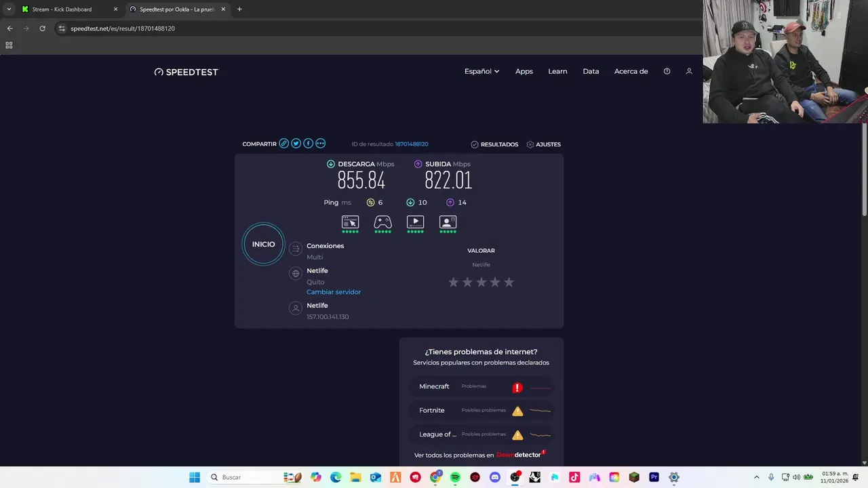Click the 822.01 upload speed value
This screenshot has height=488, width=868.
(x=448, y=180)
